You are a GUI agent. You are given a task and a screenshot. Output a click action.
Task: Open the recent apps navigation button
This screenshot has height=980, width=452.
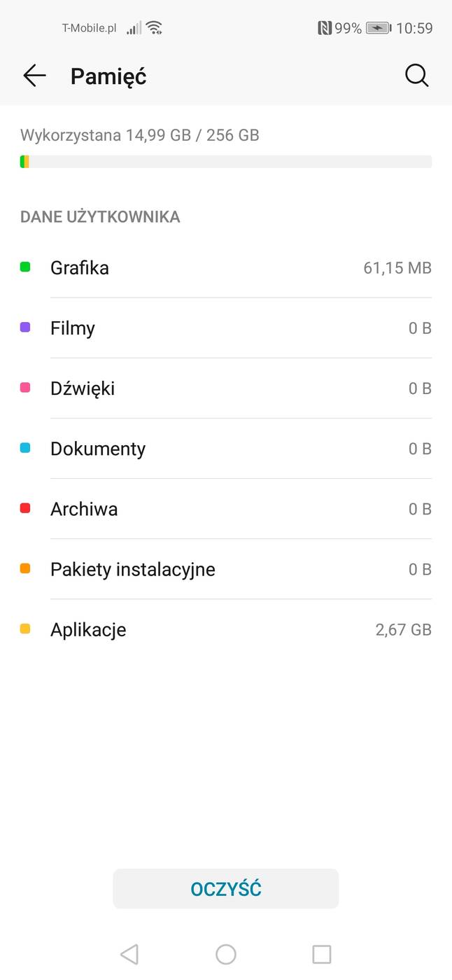[322, 953]
